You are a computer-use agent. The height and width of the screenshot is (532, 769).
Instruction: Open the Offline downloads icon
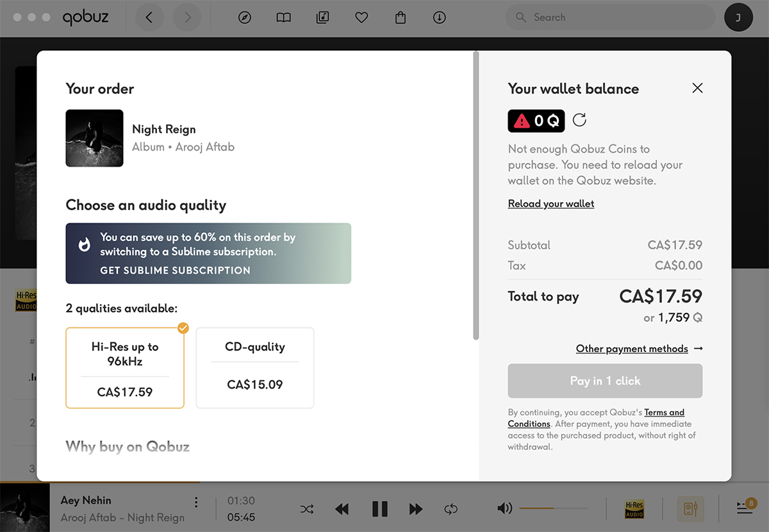pos(440,18)
